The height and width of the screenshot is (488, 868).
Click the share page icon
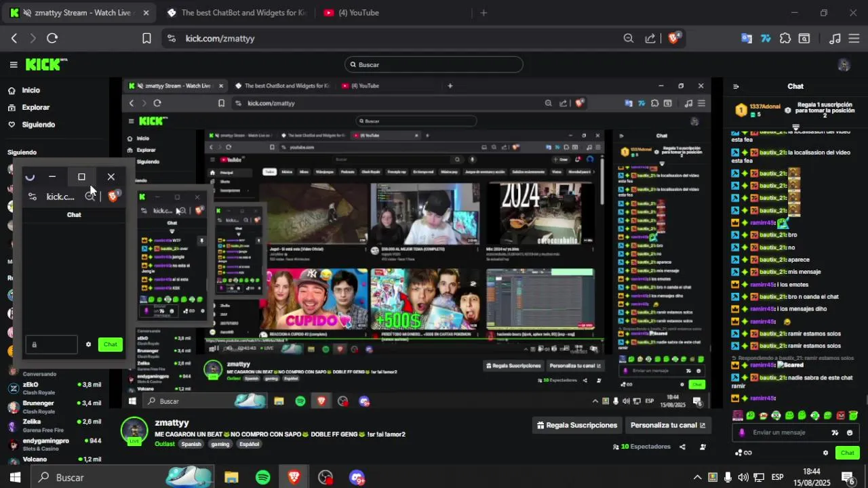pyautogui.click(x=650, y=39)
